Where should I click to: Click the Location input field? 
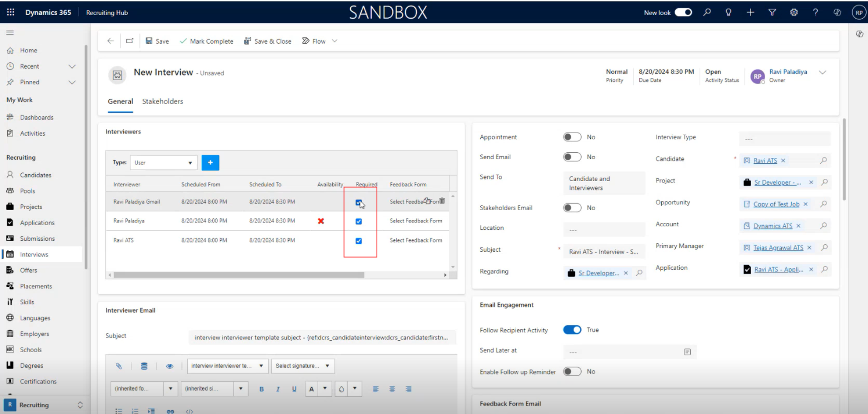pyautogui.click(x=604, y=230)
